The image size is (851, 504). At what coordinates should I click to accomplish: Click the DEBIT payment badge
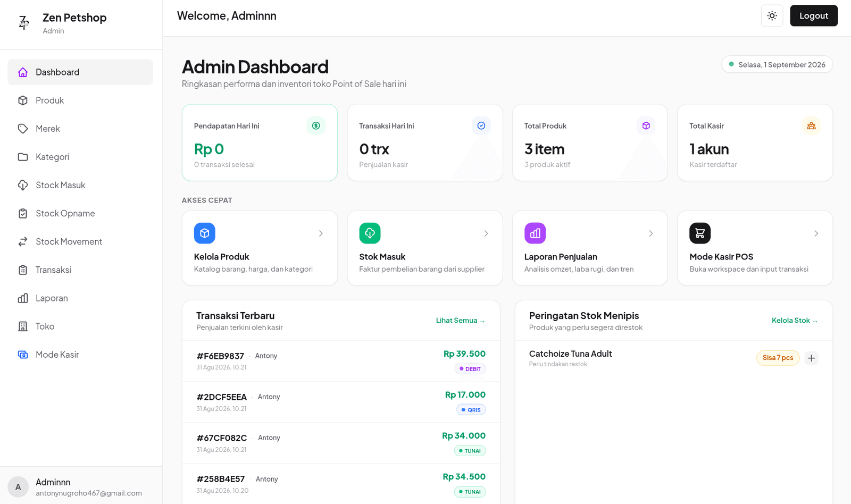470,369
